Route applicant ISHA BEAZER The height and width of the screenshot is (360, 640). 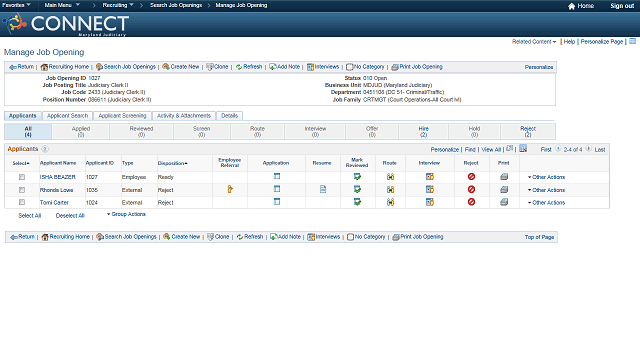click(391, 177)
